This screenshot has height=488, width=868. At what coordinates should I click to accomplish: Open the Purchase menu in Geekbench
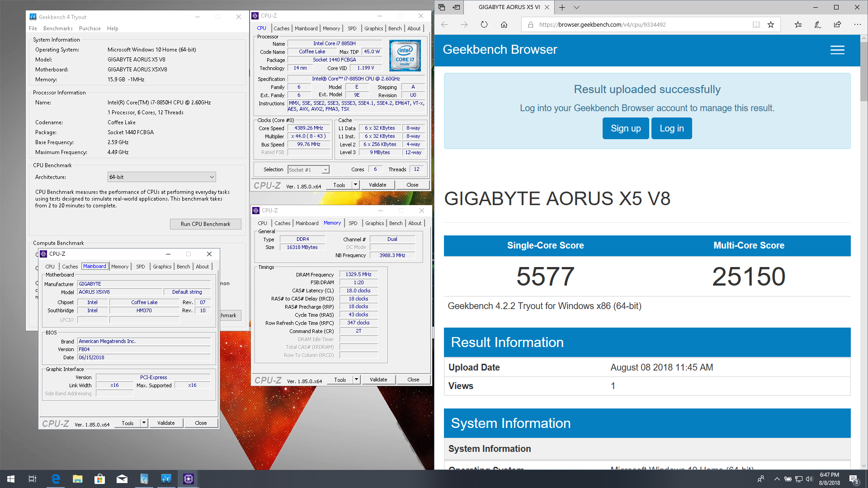90,28
